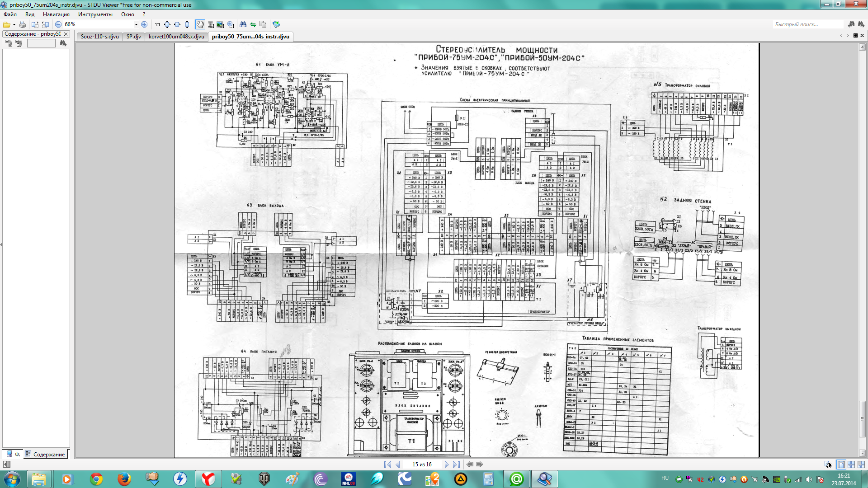The height and width of the screenshot is (488, 868).
Task: Click the globe refresh toolbar icon
Action: point(276,24)
